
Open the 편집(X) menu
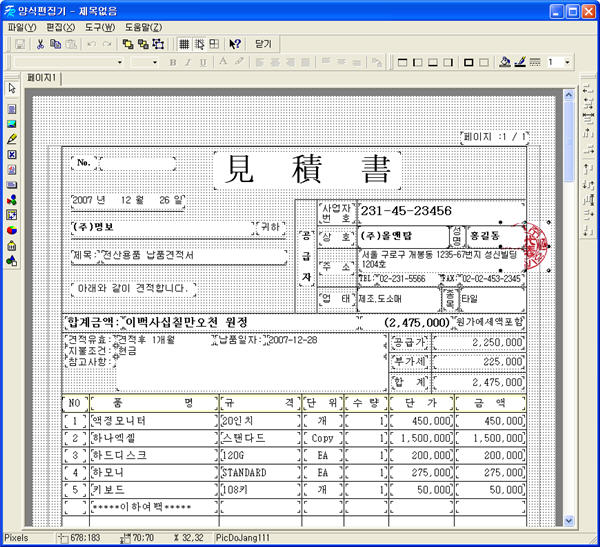60,27
